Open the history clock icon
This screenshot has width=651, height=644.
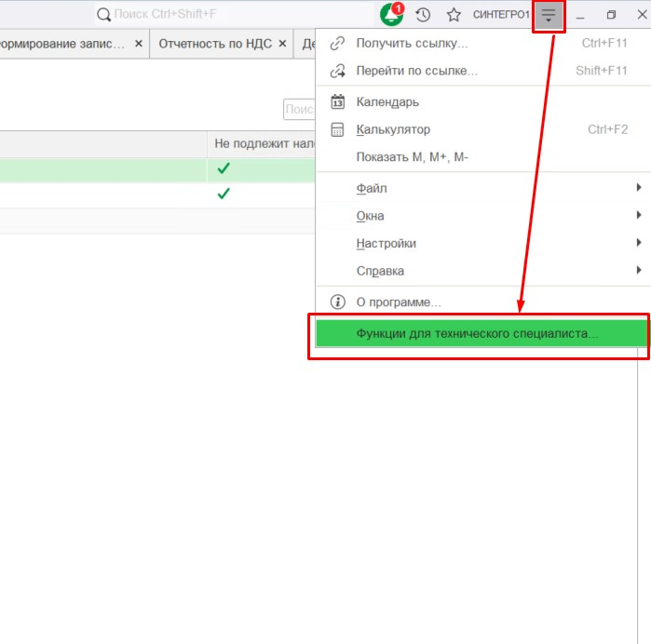(423, 15)
